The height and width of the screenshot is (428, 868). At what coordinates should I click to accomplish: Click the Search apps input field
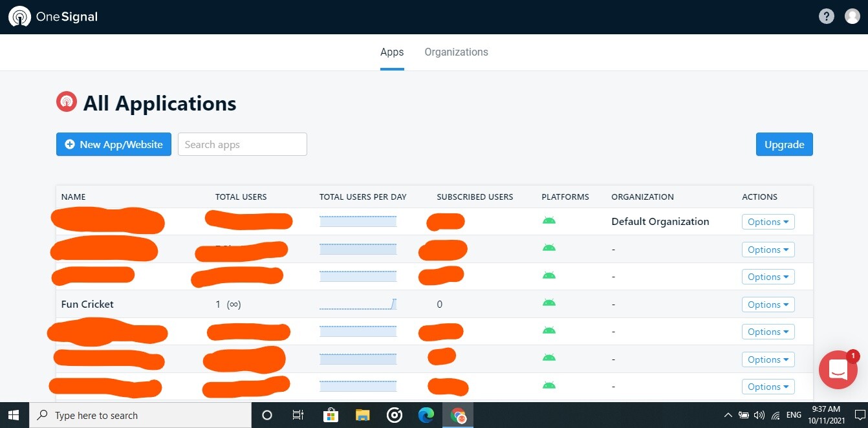click(243, 144)
